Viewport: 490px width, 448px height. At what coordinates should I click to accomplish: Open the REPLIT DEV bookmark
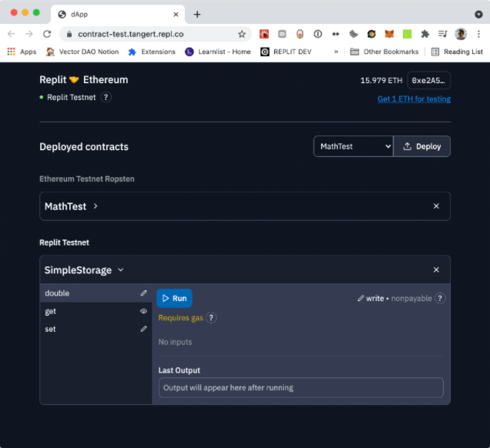pos(287,52)
